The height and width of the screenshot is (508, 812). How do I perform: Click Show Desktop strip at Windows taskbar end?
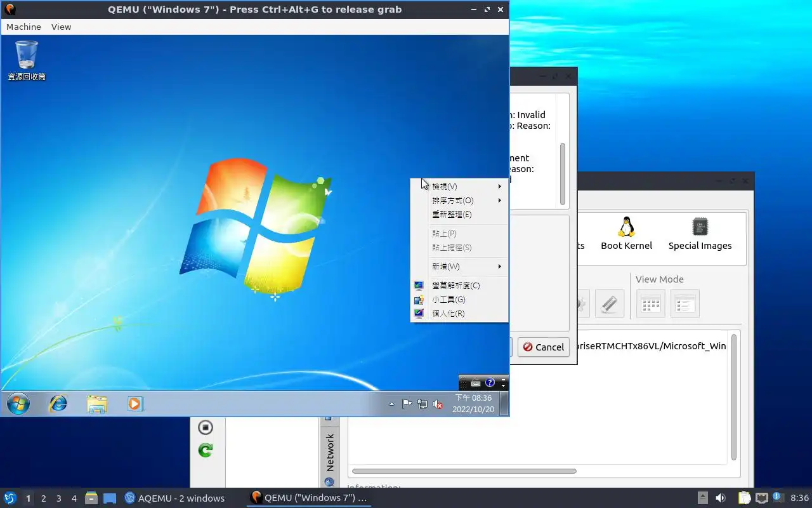(x=504, y=404)
